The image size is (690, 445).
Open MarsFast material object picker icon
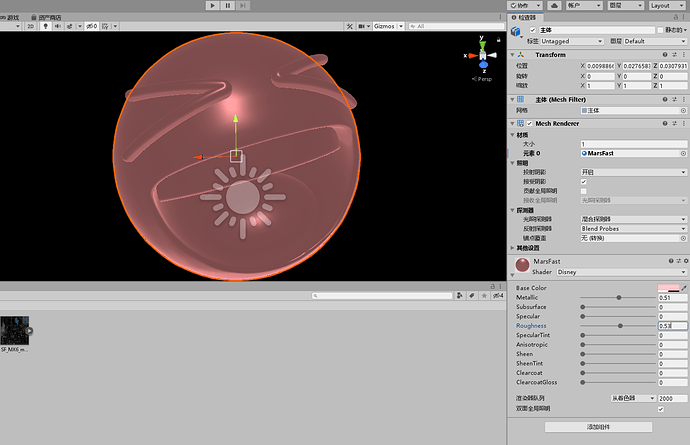tap(683, 154)
